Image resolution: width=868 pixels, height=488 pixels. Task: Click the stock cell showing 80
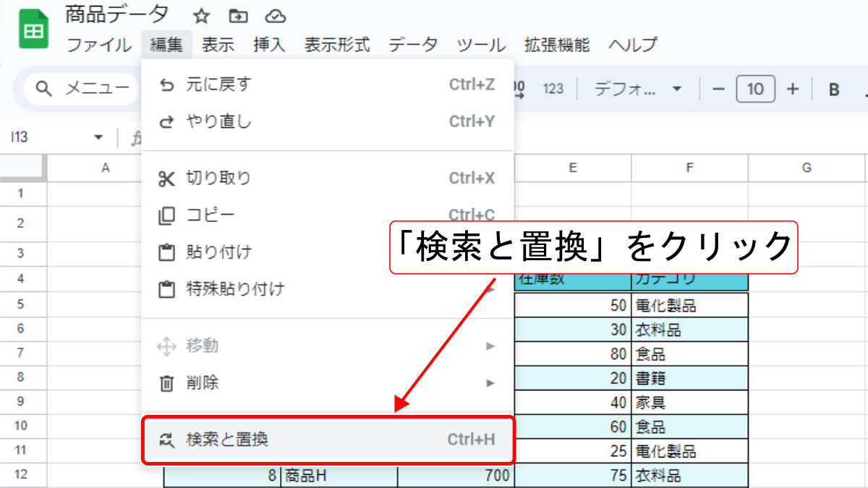coord(573,355)
